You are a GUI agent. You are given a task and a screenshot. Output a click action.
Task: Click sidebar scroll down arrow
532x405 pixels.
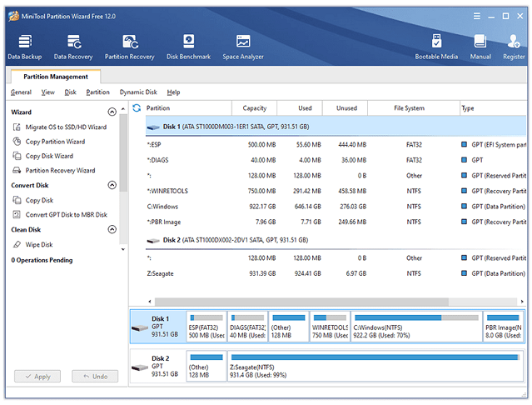click(x=123, y=249)
